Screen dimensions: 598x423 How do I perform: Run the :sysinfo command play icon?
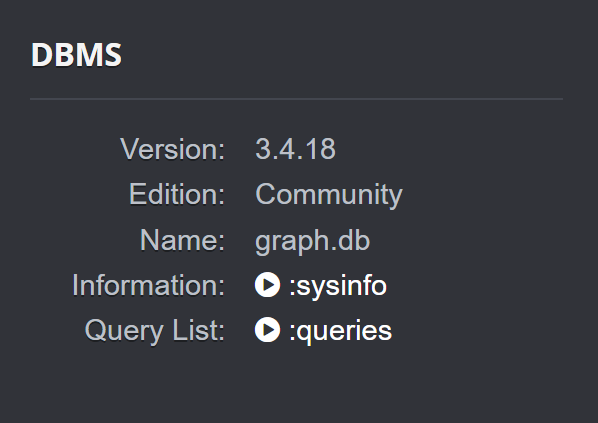(x=267, y=285)
